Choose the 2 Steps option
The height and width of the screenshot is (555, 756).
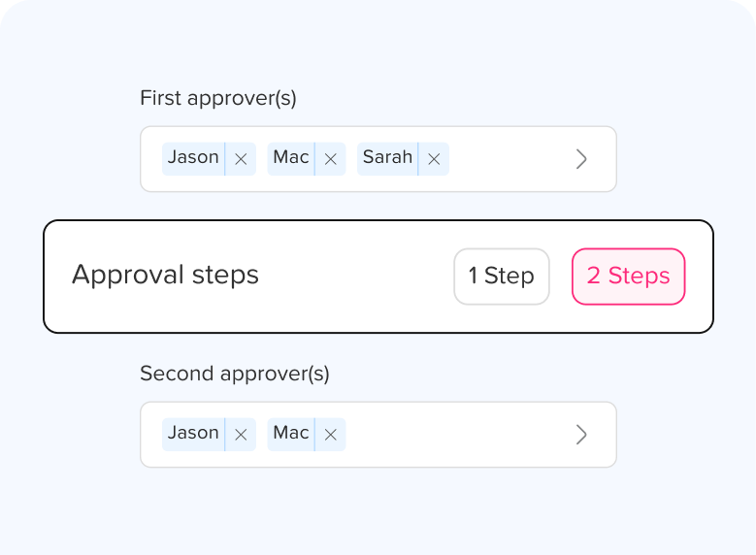(628, 277)
